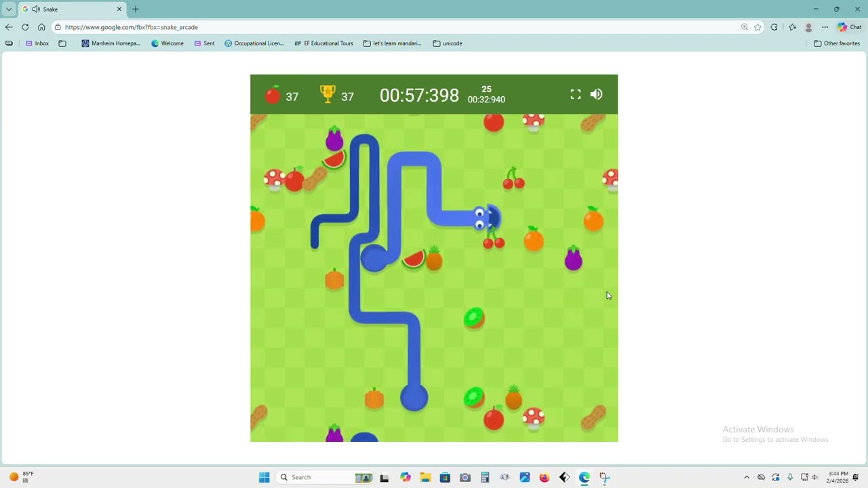Open the browser extensions menu
868x488 pixels.
[774, 27]
